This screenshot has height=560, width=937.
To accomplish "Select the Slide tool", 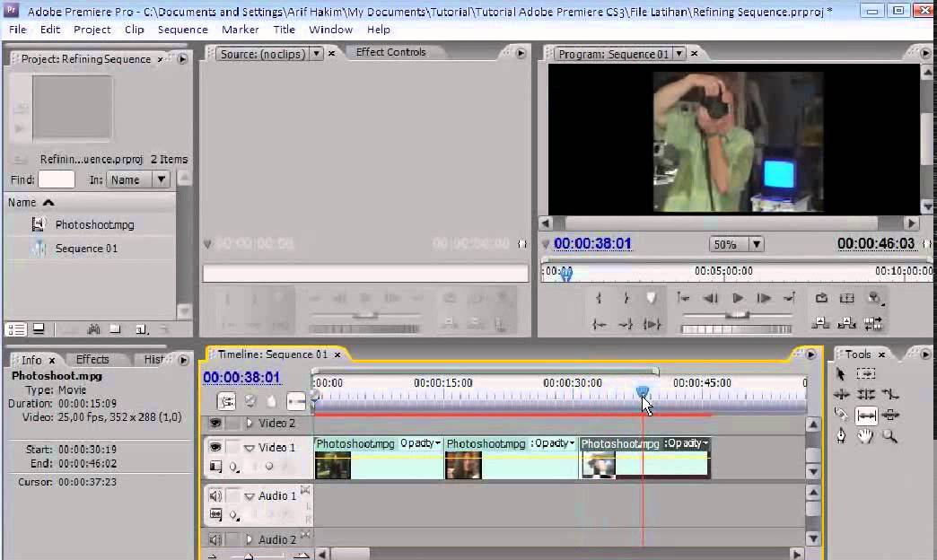I will click(890, 415).
